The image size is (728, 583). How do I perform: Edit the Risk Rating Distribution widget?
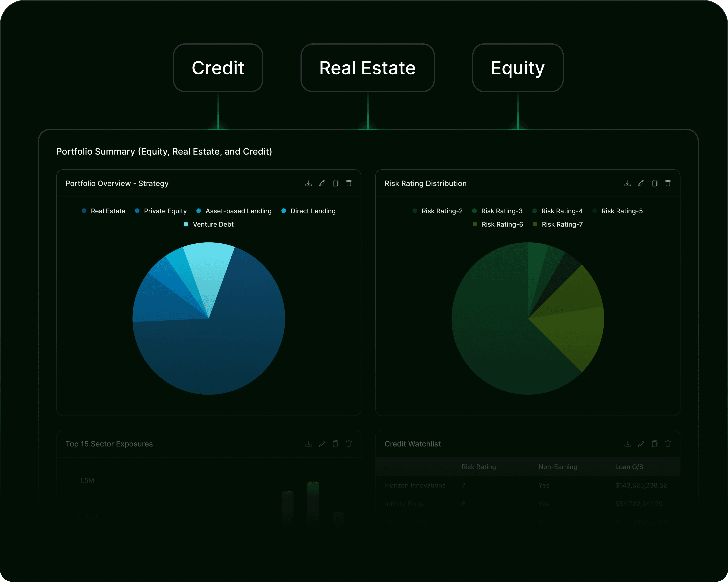tap(641, 183)
